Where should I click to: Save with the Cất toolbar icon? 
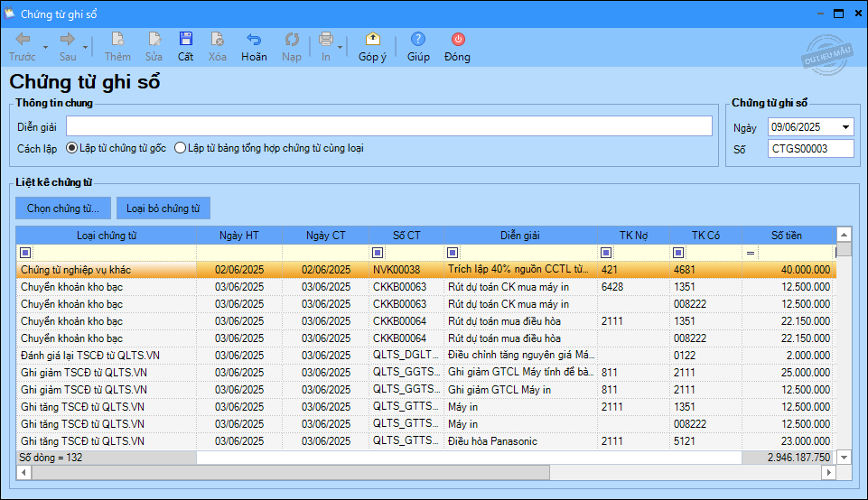(185, 47)
